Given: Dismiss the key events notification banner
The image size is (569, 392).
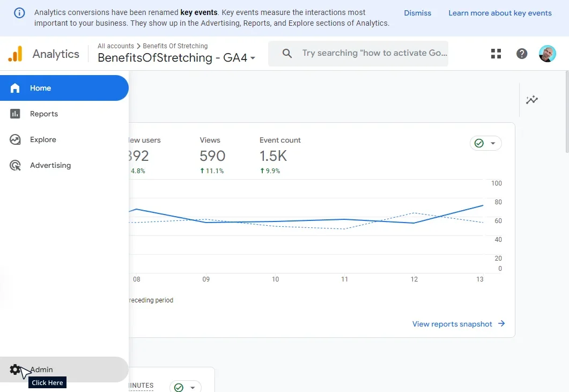Looking at the screenshot, I should [x=417, y=13].
